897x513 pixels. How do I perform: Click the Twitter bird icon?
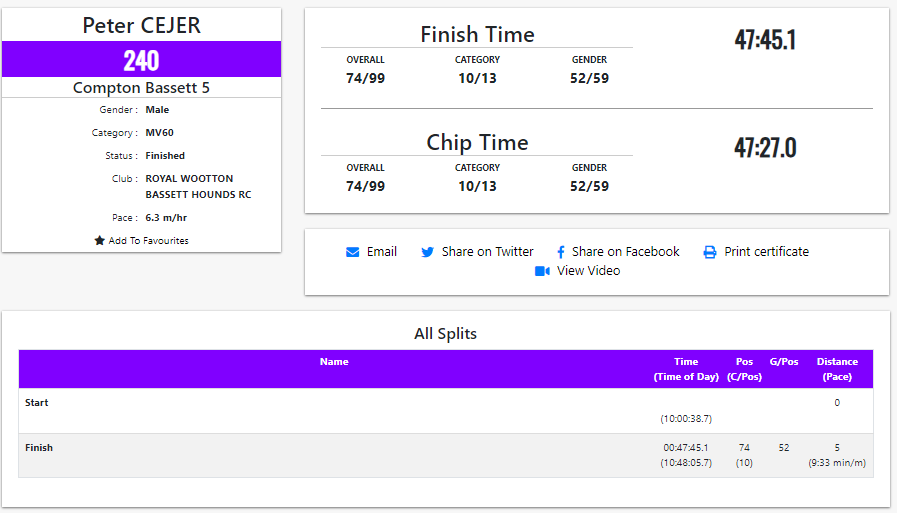[428, 252]
